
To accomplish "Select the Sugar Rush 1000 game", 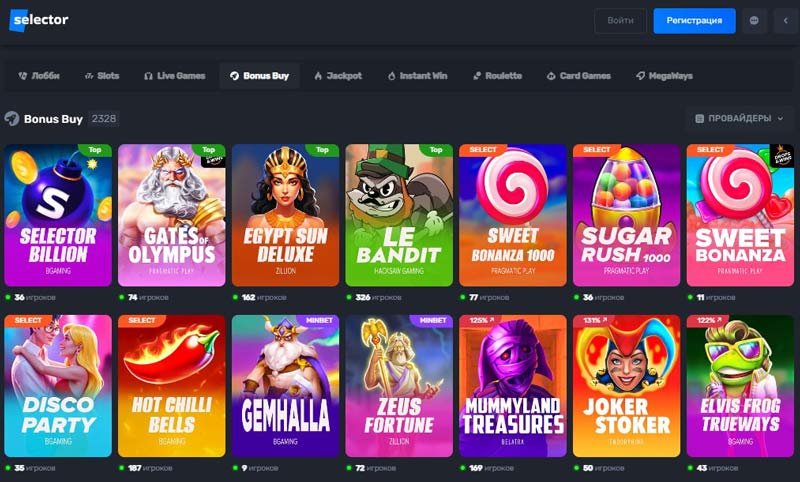I will click(627, 215).
